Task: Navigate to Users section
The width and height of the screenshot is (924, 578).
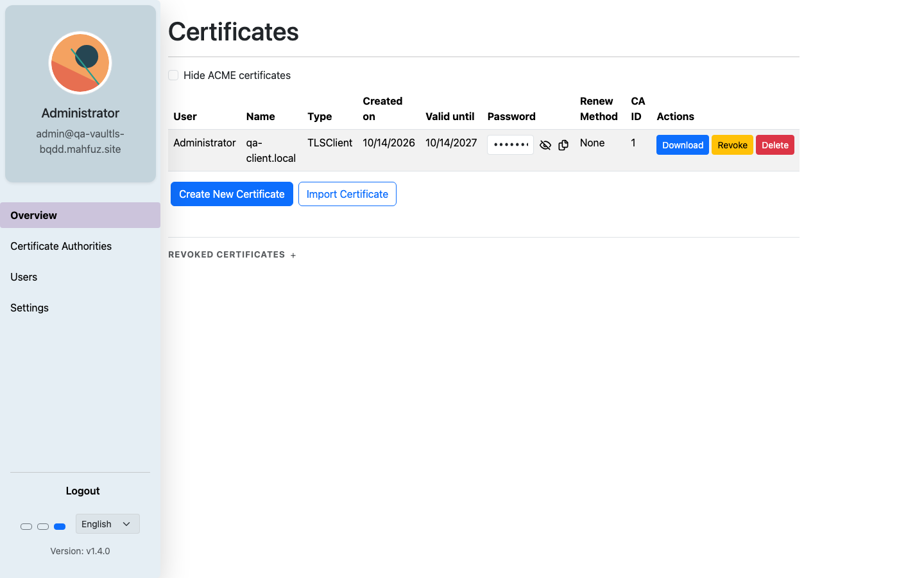Action: coord(80,277)
